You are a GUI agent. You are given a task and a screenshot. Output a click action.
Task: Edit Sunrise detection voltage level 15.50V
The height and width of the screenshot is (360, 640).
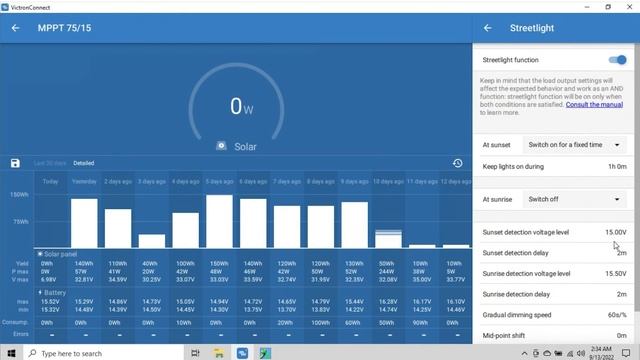pyautogui.click(x=554, y=273)
